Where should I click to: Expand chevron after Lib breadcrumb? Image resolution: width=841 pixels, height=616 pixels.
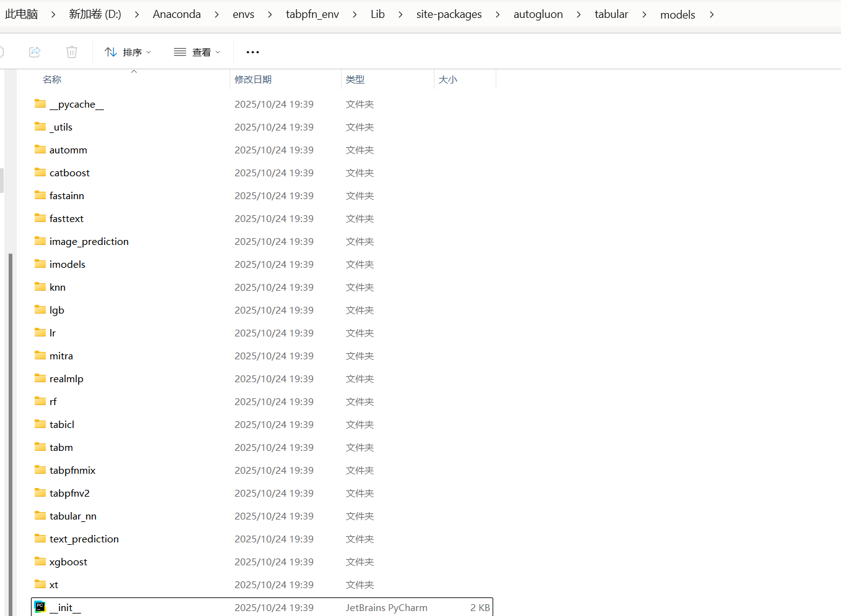tap(400, 14)
